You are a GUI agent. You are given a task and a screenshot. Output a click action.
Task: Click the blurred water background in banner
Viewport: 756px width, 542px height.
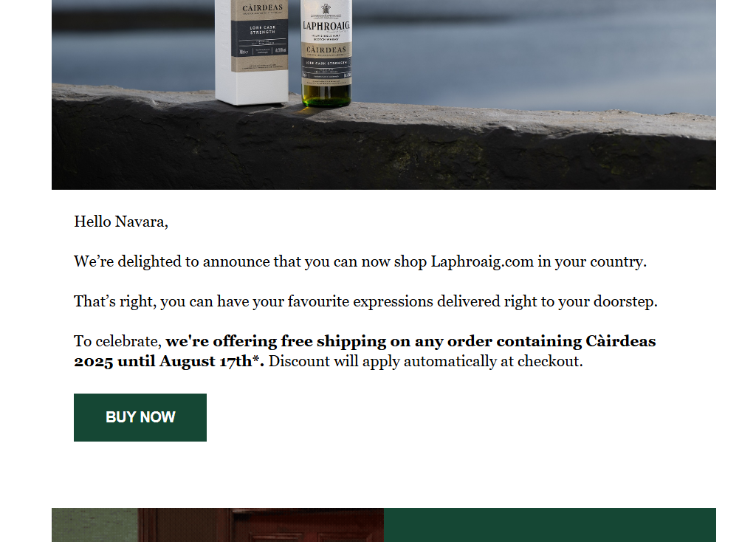530,48
